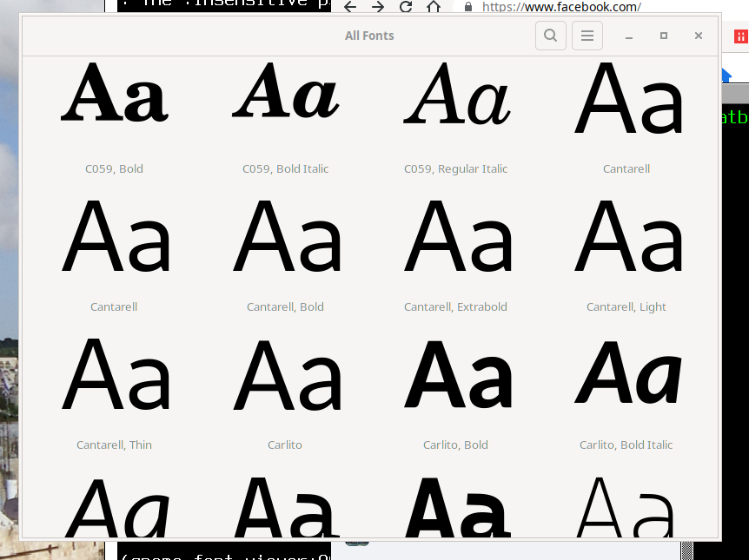Reload the page in the browser

tap(406, 7)
